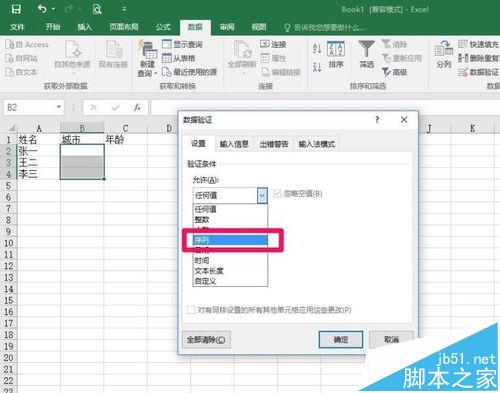The width and height of the screenshot is (500, 393).
Task: Open the Customize Quick Access Toolbar dropdown
Action: (x=124, y=9)
